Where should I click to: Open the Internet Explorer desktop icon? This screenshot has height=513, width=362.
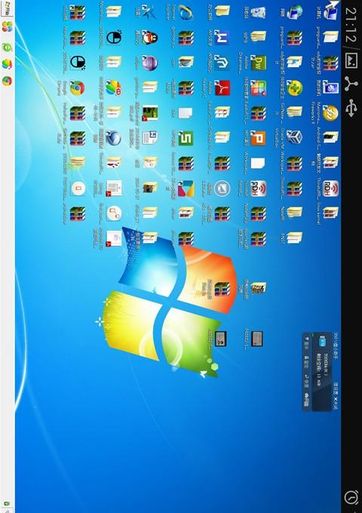(x=186, y=13)
